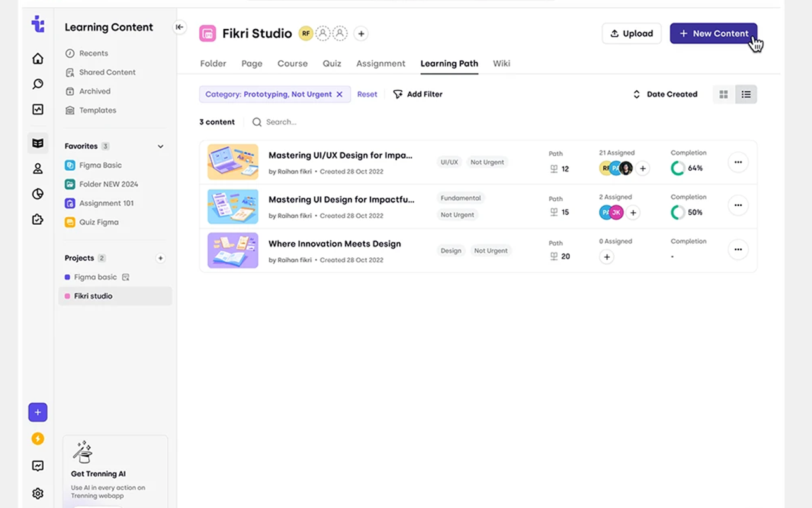812x508 pixels.
Task: Open the Home icon in the sidebar
Action: [x=37, y=57]
